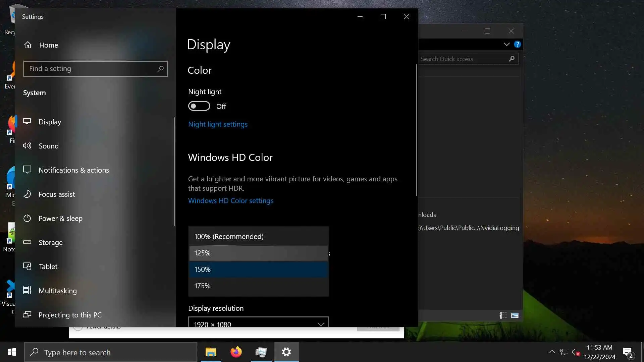Image resolution: width=644 pixels, height=362 pixels.
Task: Open Sound settings via speaker icon
Action: coord(27,146)
